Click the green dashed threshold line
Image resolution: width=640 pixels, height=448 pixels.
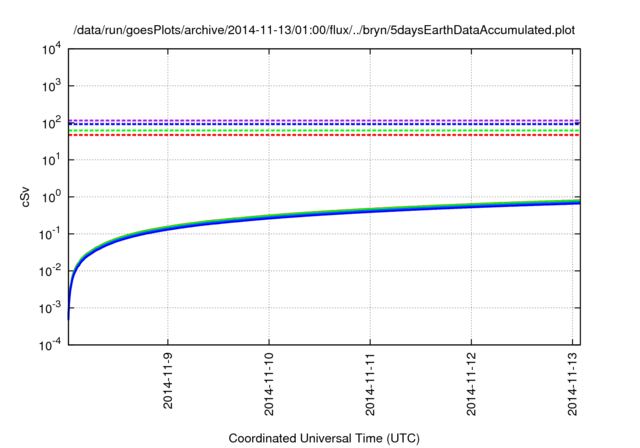[x=324, y=131]
